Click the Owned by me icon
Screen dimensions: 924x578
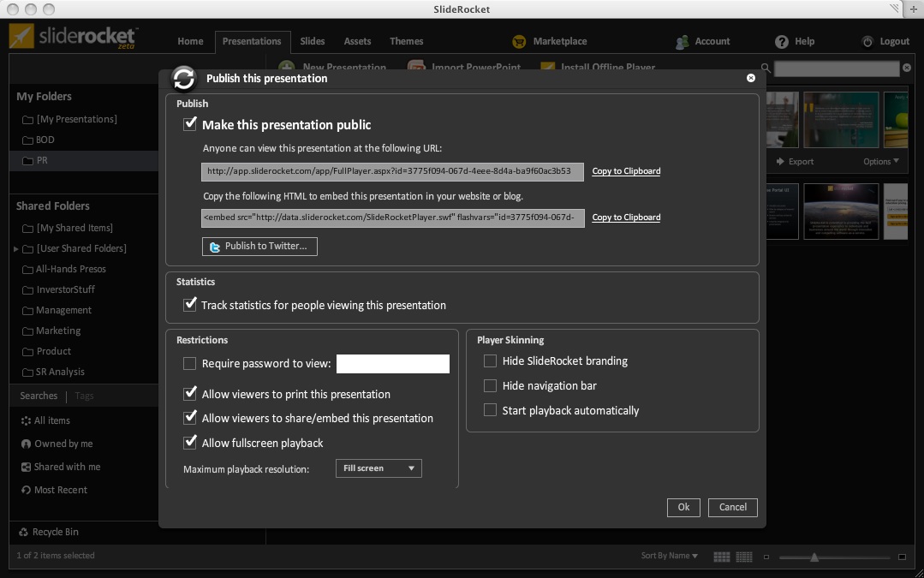point(26,444)
